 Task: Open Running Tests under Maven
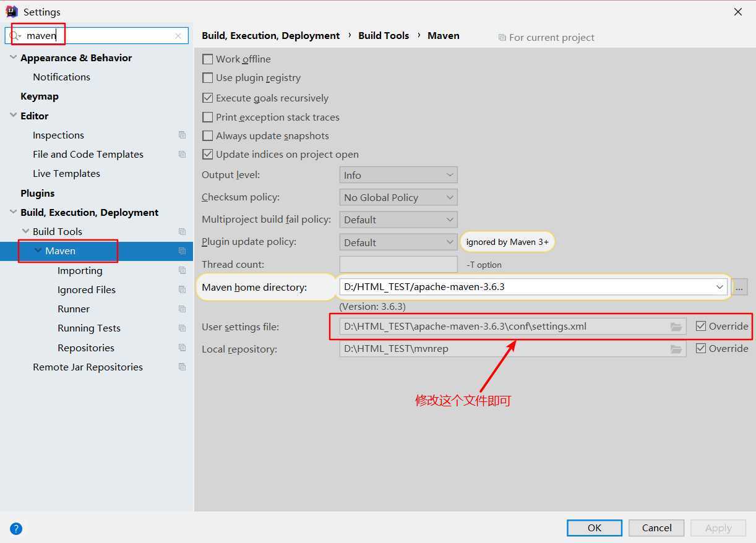tap(89, 328)
